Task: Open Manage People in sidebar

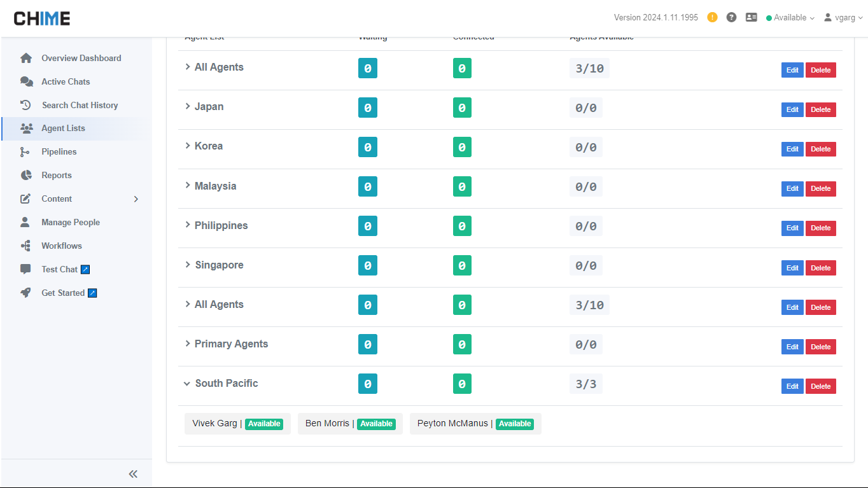Action: (70, 222)
